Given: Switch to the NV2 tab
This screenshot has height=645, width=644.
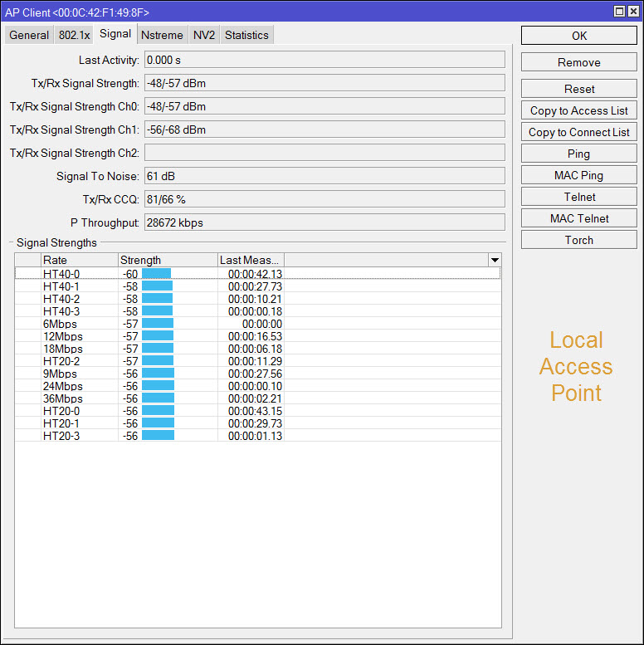Looking at the screenshot, I should [x=204, y=35].
